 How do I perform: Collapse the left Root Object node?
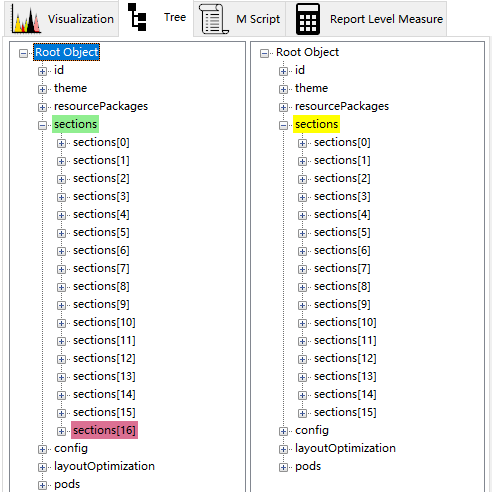[x=23, y=53]
